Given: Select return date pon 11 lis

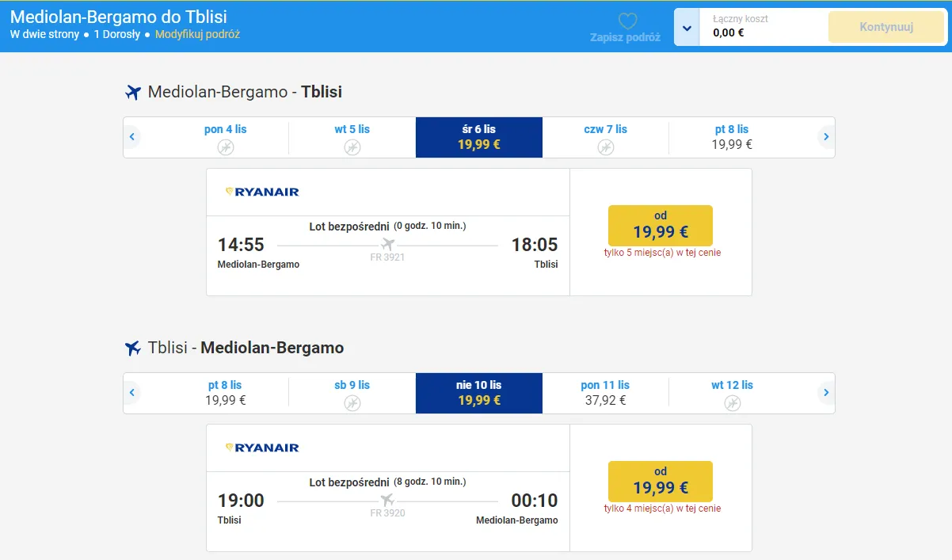Looking at the screenshot, I should pos(605,393).
